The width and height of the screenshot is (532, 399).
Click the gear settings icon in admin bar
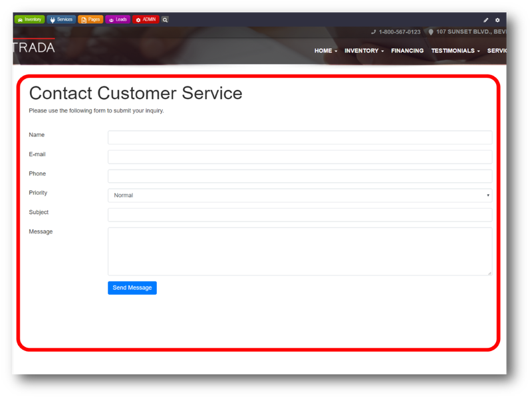[x=497, y=20]
